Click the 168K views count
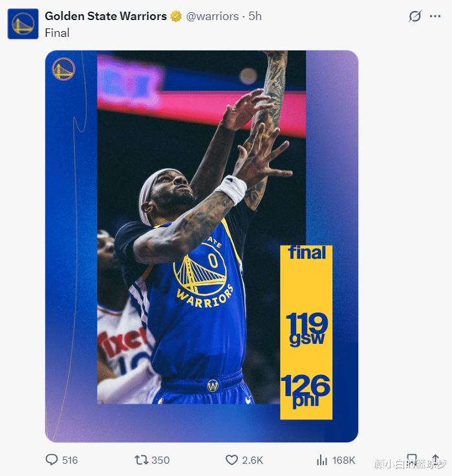The height and width of the screenshot is (476, 452). pos(343,460)
